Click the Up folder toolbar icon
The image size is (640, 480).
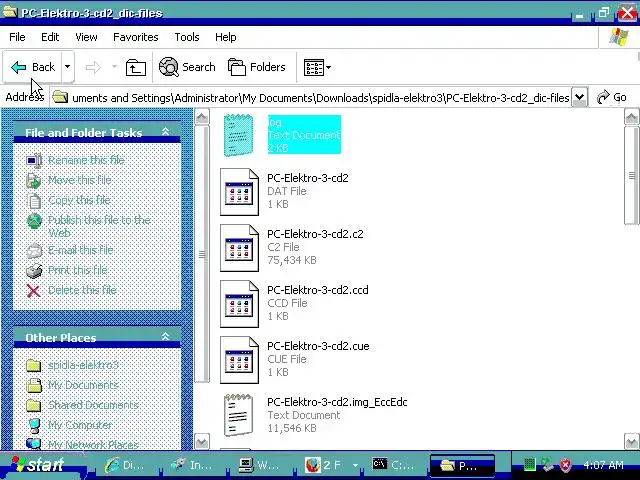(136, 67)
